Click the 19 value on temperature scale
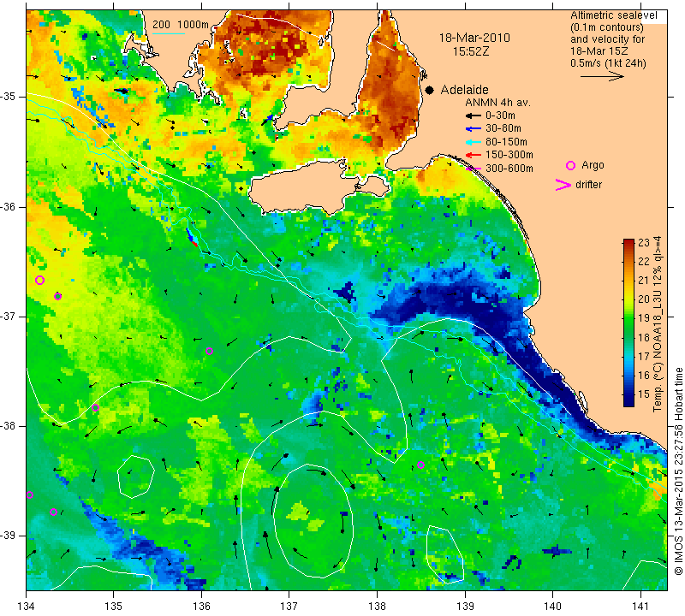The height and width of the screenshot is (616, 685). point(644,318)
